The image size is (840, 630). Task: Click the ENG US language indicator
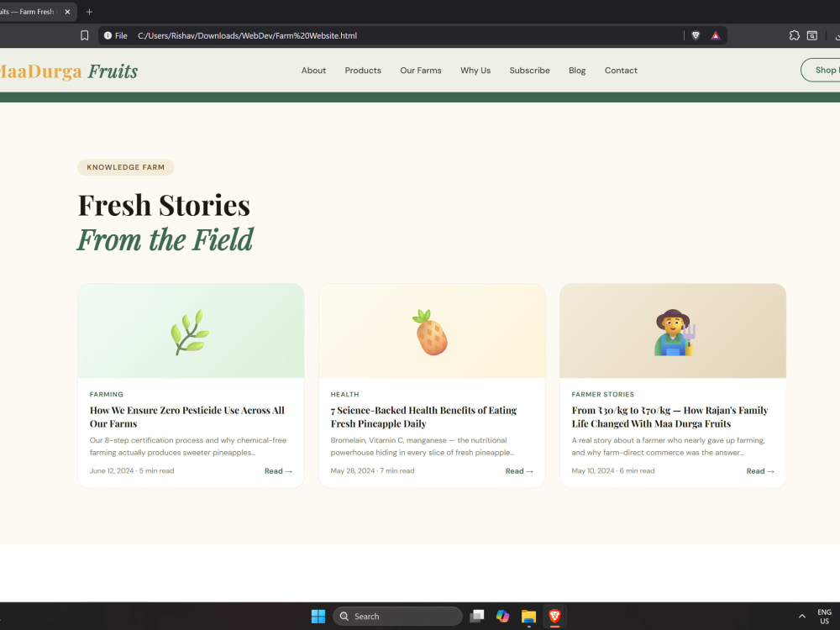tap(825, 616)
